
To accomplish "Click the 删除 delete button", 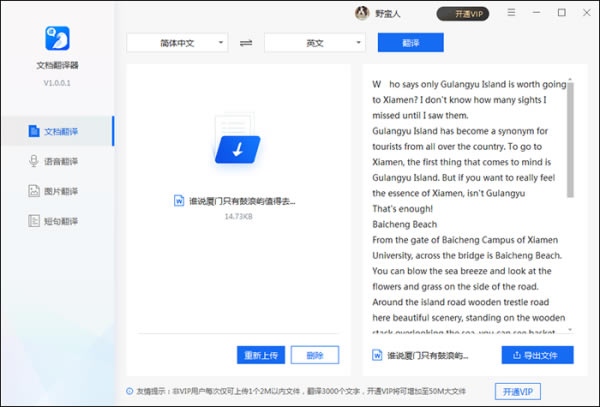I will [x=315, y=355].
